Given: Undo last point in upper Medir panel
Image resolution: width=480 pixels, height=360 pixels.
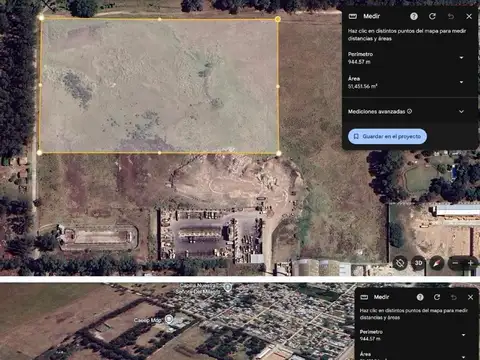Looking at the screenshot, I should [451, 16].
